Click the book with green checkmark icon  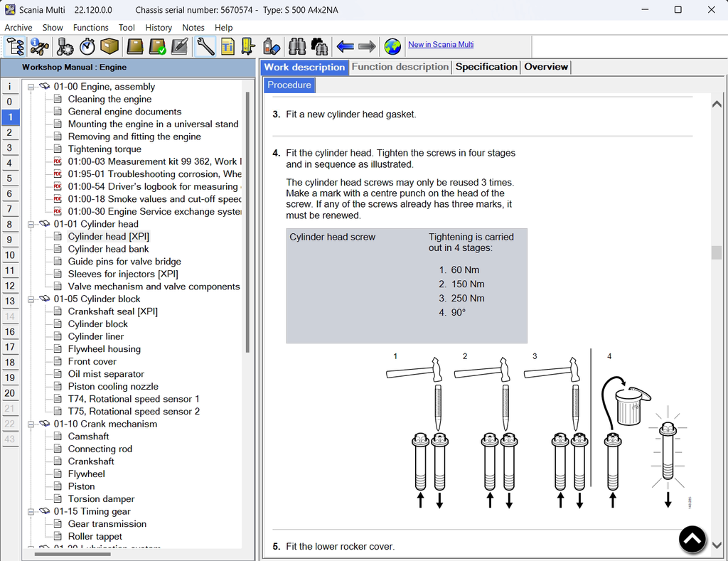(157, 47)
